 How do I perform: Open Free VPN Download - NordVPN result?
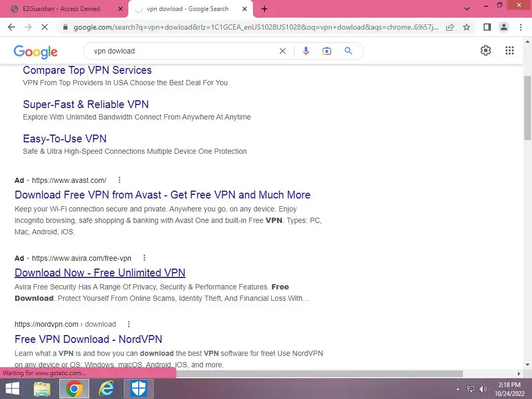pos(88,339)
